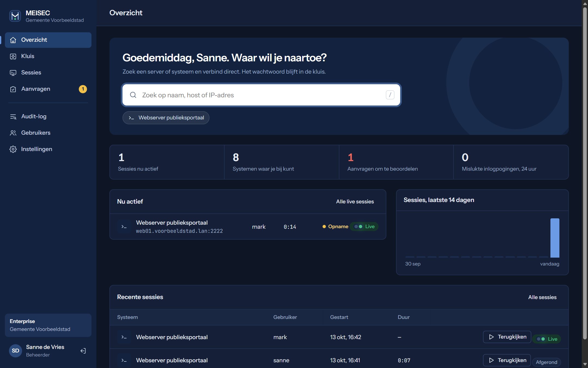Screen dimensions: 588x368
Task: Click the Audit-log search-list icon
Action: (x=13, y=117)
